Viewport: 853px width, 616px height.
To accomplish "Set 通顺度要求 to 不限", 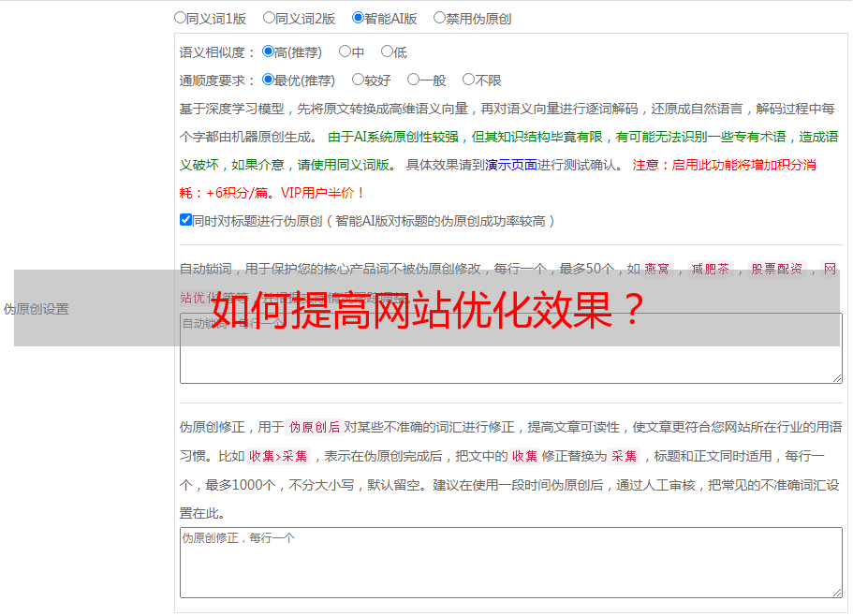I will pyautogui.click(x=468, y=81).
